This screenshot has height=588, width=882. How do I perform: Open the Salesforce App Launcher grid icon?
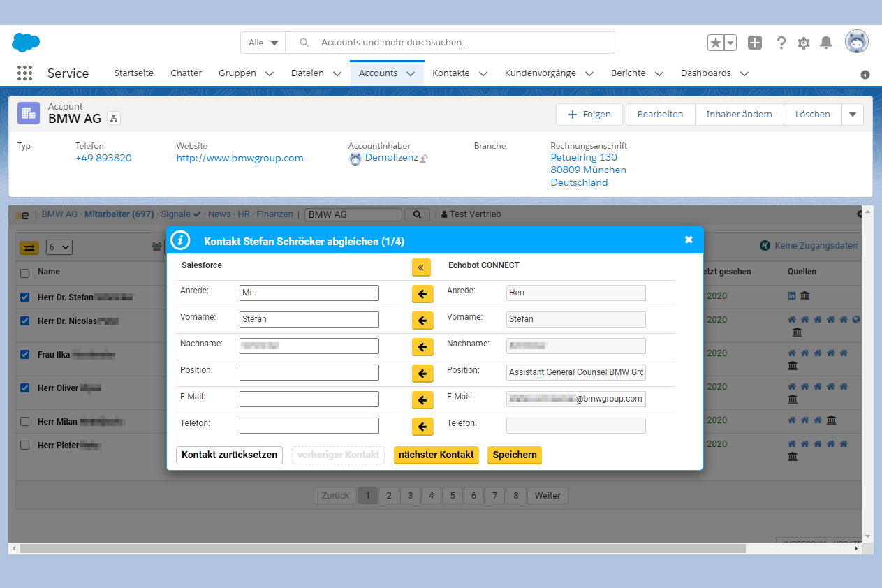(24, 73)
